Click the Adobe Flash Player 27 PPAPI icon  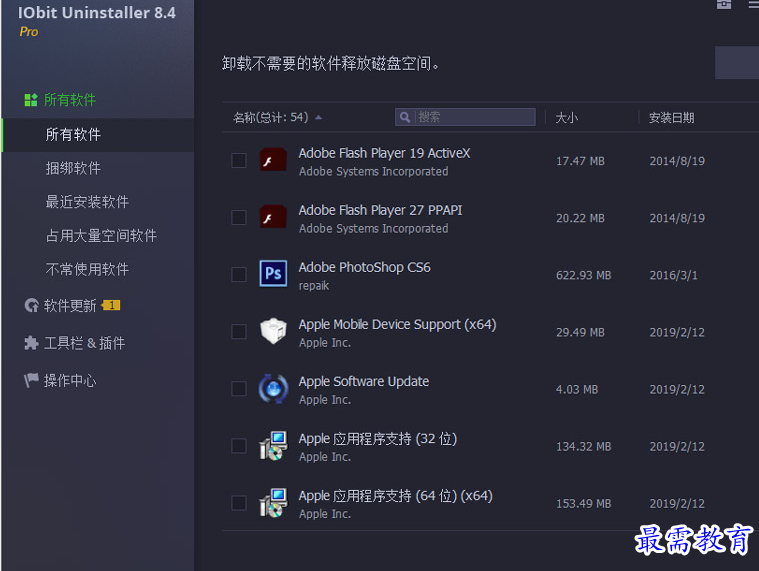[x=273, y=217]
